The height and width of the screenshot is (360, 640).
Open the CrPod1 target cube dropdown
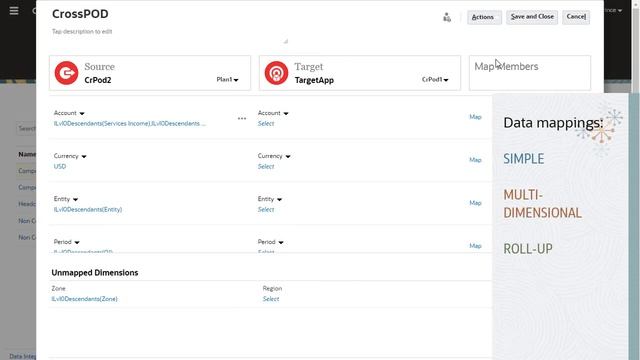(x=435, y=80)
